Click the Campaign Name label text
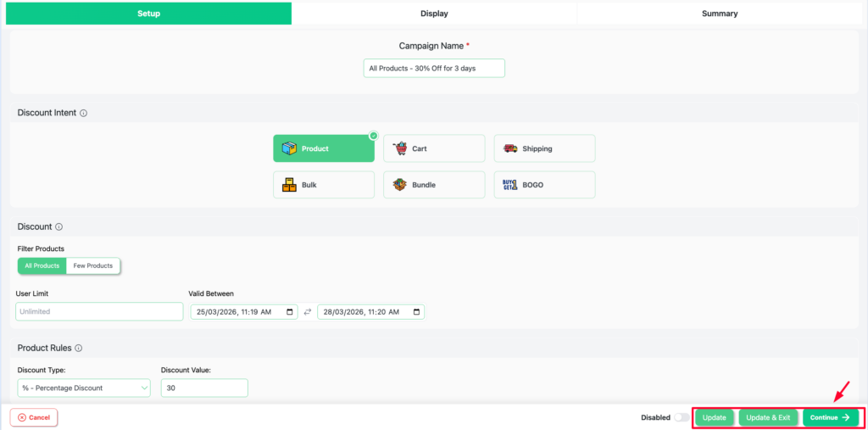The image size is (868, 430). 431,46
